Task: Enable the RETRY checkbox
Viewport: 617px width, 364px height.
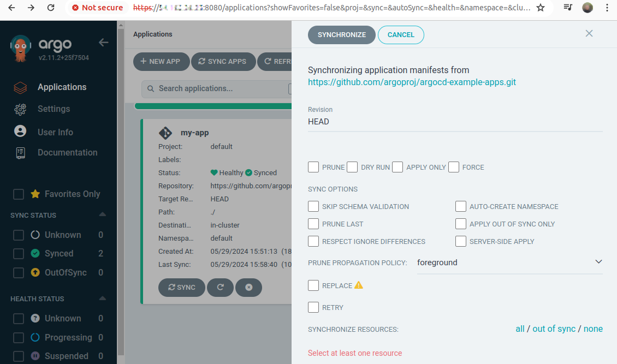Action: pos(313,307)
